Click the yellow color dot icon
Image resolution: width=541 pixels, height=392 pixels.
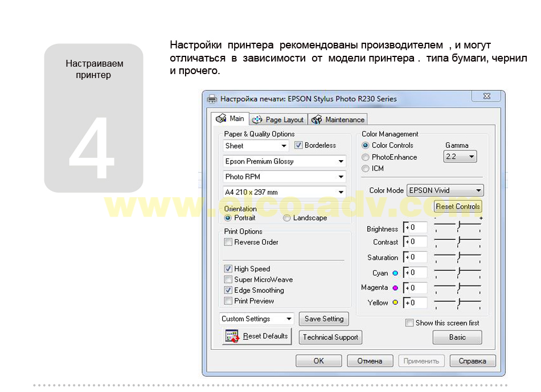tap(395, 303)
